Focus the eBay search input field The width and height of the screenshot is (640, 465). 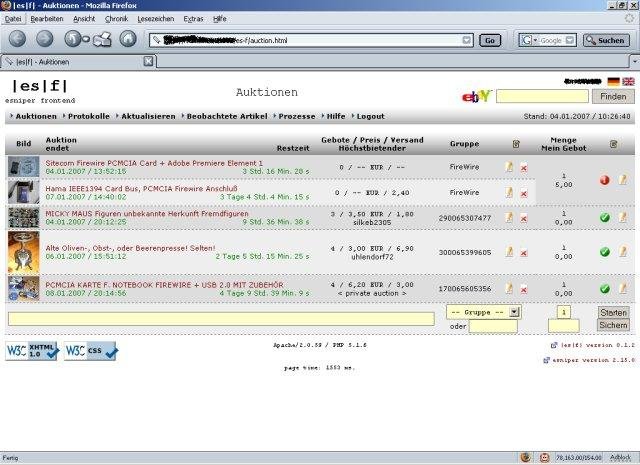[x=542, y=97]
